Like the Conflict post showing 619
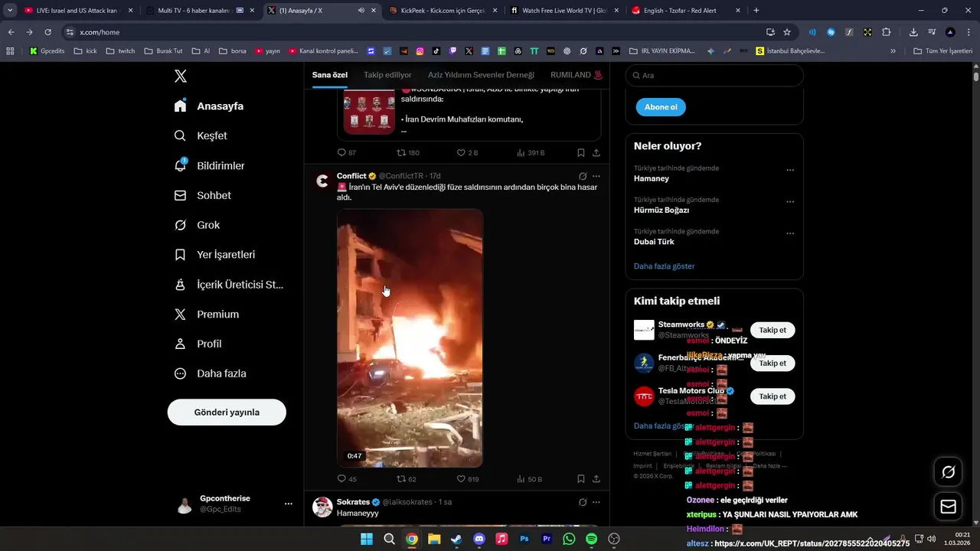Viewport: 980px width, 551px height. pos(468,479)
